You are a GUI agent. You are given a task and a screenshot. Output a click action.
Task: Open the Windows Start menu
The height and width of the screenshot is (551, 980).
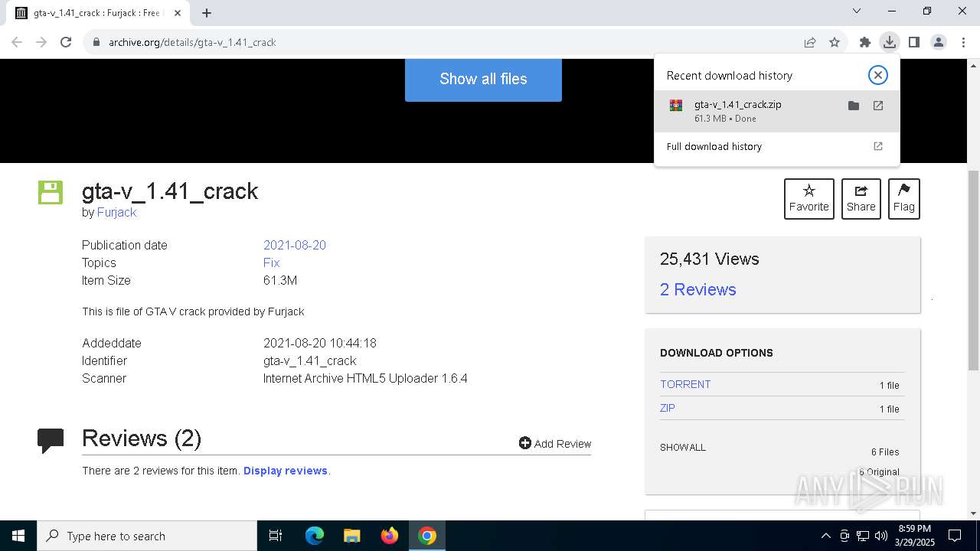tap(18, 536)
